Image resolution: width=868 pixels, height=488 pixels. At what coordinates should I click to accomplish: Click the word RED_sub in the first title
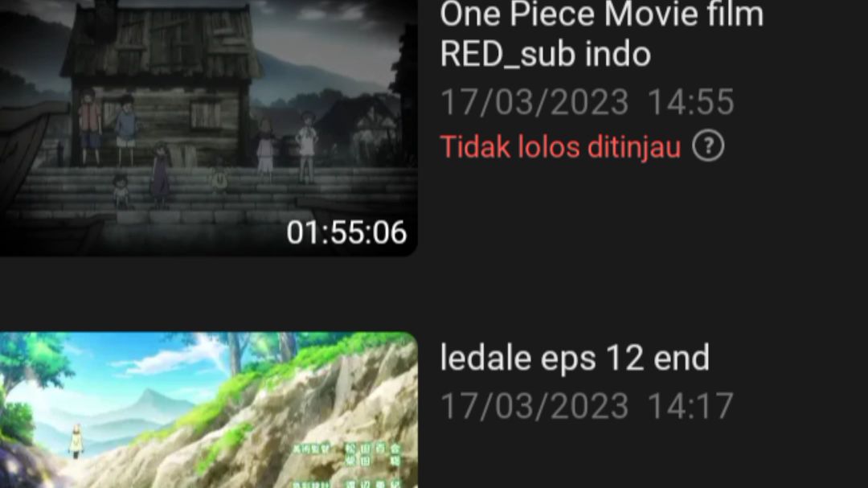507,55
